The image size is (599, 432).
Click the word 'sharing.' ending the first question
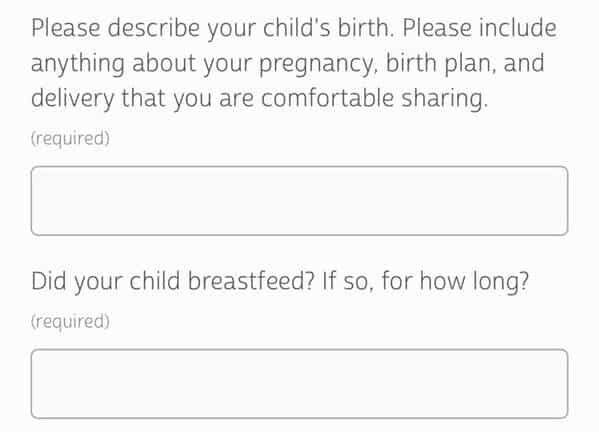[x=445, y=99]
